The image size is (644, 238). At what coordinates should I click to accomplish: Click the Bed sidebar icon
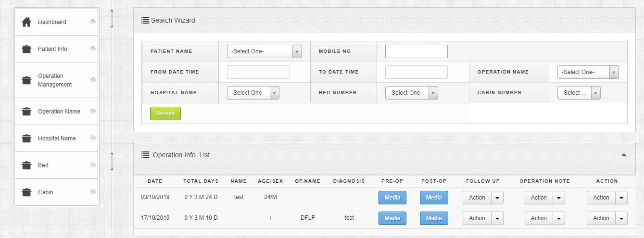coord(27,165)
